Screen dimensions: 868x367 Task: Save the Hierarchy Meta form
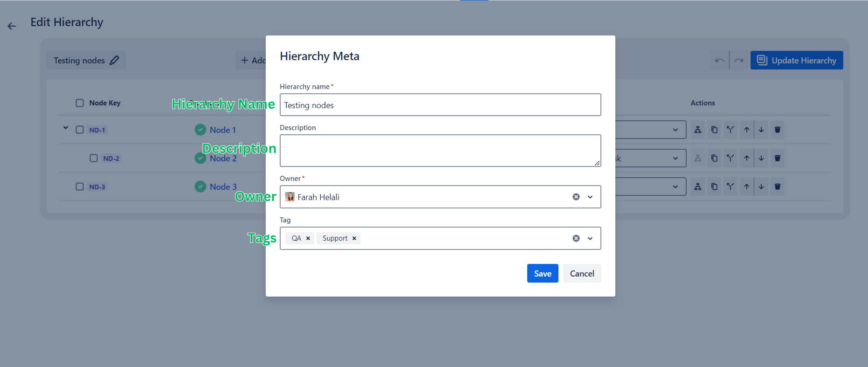(543, 273)
